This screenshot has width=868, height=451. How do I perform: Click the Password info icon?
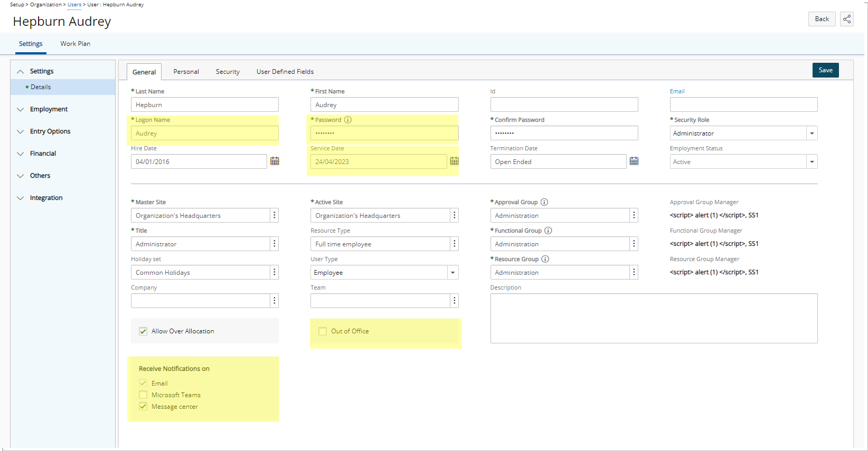point(348,120)
